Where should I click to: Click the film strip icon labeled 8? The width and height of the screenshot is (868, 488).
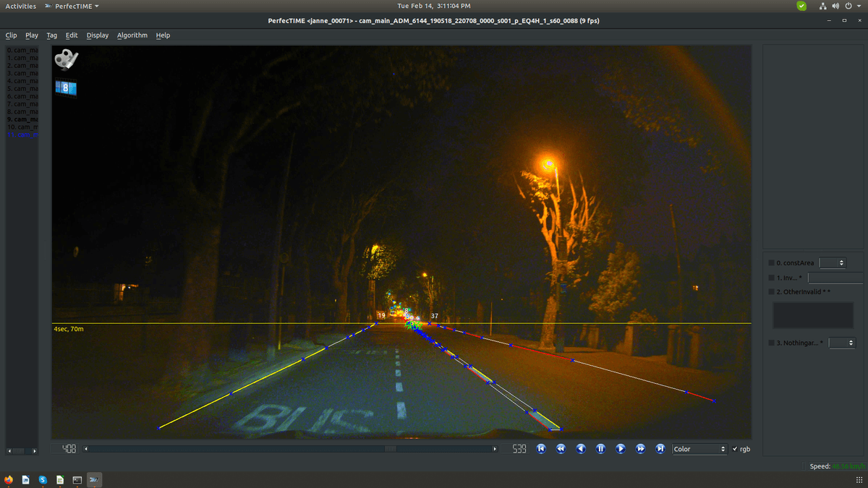(66, 88)
